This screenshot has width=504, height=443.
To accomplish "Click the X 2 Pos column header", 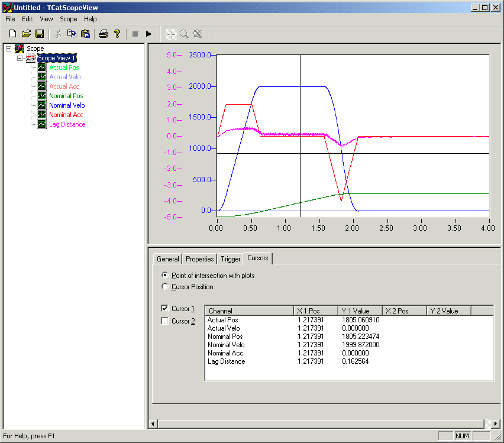I will pos(405,311).
